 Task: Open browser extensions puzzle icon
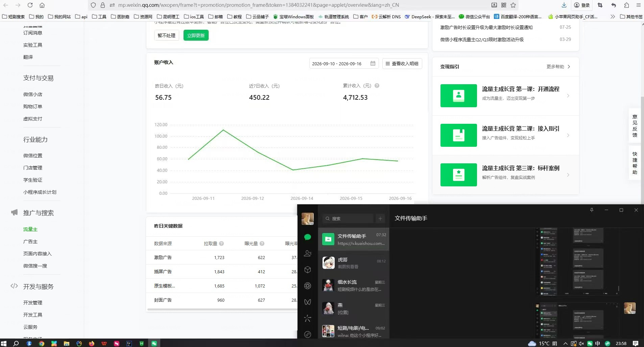pyautogui.click(x=626, y=5)
